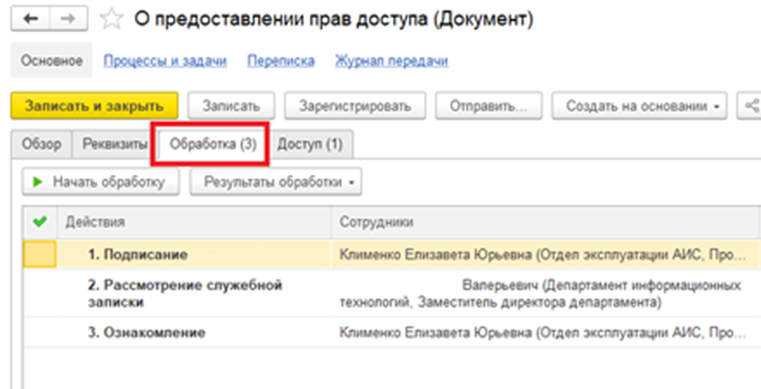The height and width of the screenshot is (389, 761).
Task: Click the share icon button
Action: tap(750, 105)
